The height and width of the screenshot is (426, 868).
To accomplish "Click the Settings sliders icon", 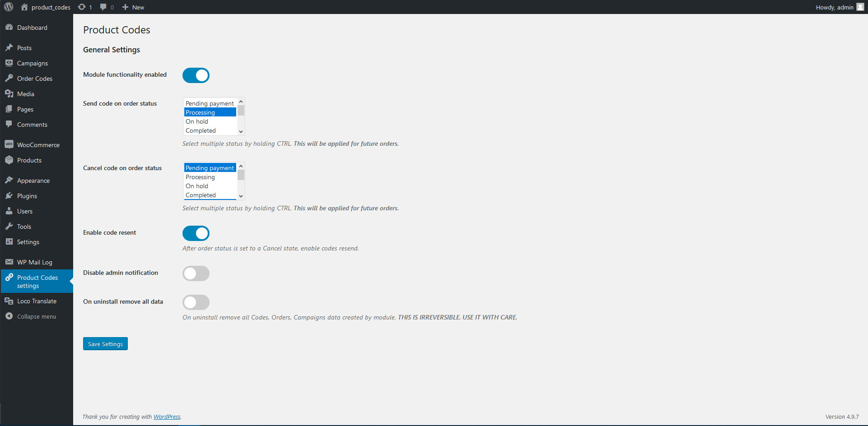I will 9,241.
